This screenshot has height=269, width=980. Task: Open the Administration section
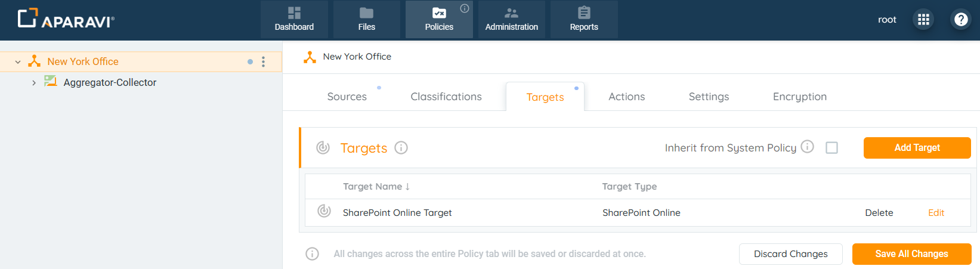[511, 20]
